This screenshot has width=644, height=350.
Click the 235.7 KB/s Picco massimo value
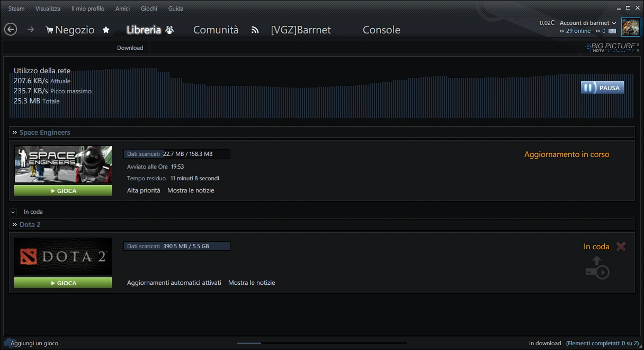point(52,91)
